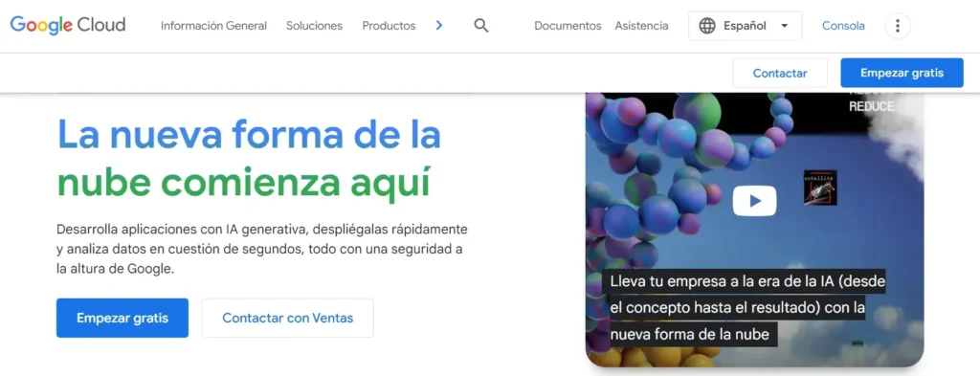980x376 pixels.
Task: Open the Consola link
Action: coord(843,26)
